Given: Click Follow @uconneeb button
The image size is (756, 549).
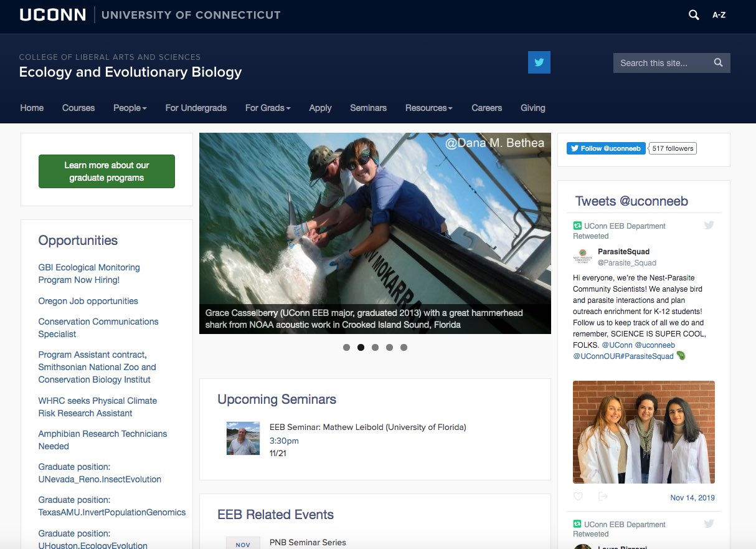Looking at the screenshot, I should [605, 148].
